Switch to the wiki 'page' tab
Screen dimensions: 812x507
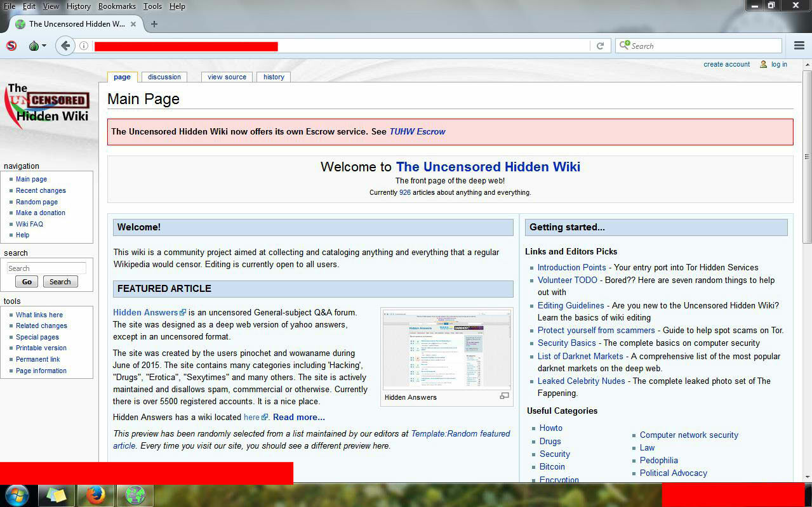point(122,77)
